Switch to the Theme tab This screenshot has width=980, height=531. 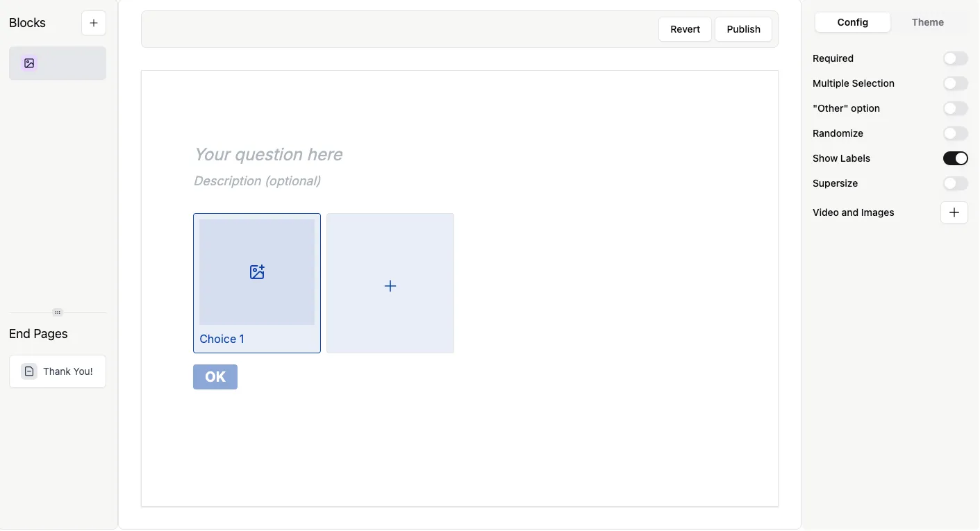tap(927, 22)
